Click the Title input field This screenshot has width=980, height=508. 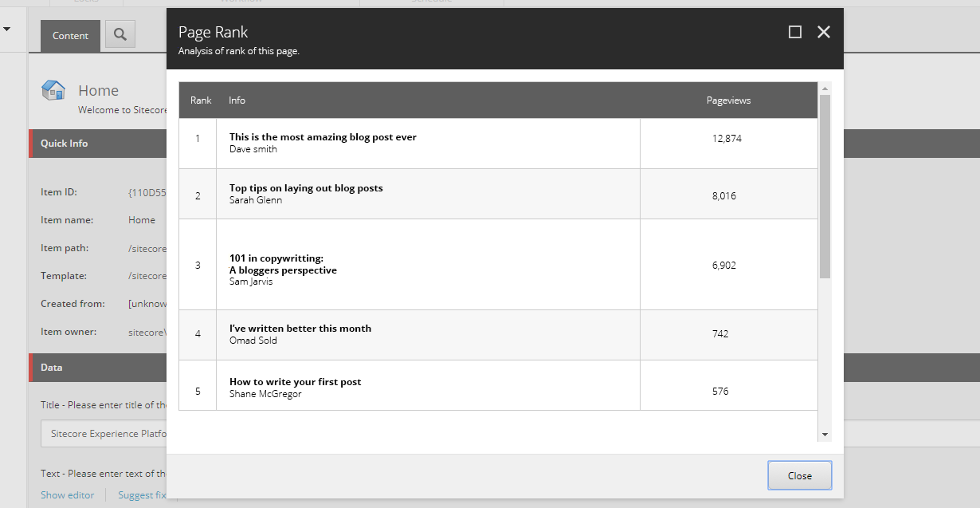tap(104, 434)
